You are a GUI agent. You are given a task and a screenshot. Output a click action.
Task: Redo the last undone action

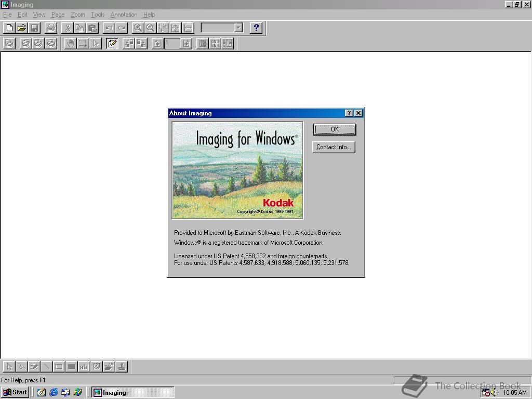point(122,28)
